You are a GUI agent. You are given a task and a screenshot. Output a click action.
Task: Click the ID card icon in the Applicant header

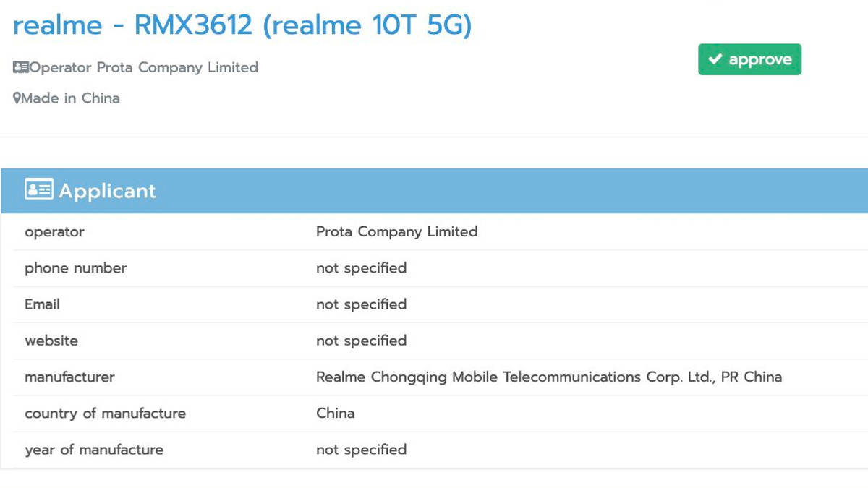tap(40, 189)
